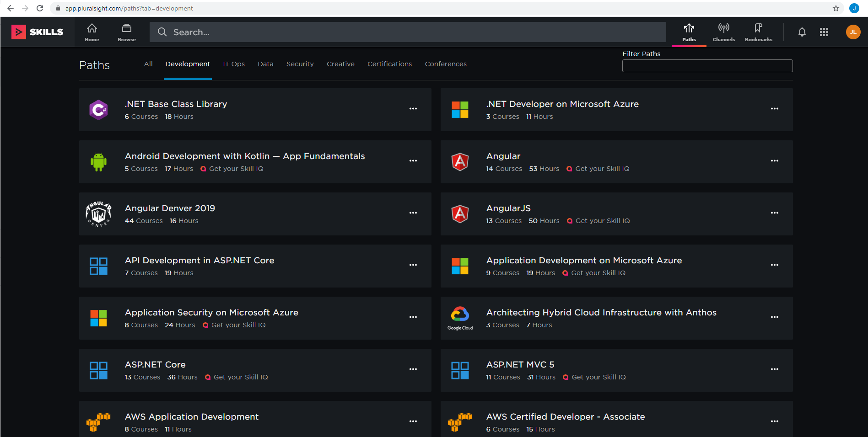Screen dimensions: 868x437
Task: Switch to the Certifications tab
Action: coord(390,64)
